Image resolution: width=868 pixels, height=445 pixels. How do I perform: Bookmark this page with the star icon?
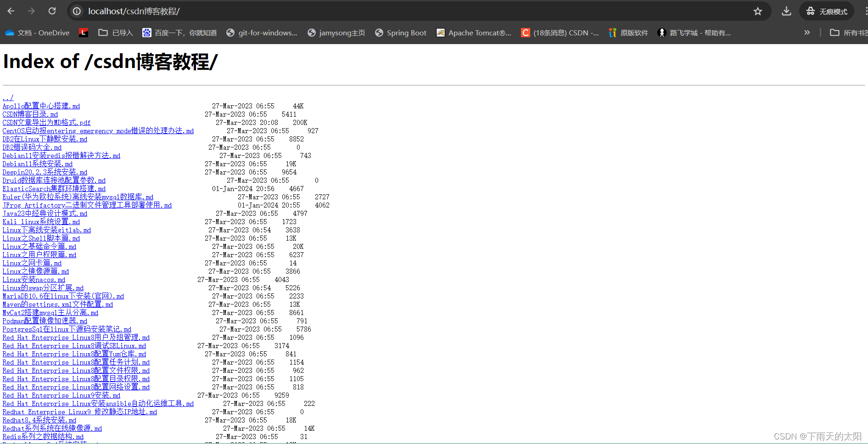757,11
